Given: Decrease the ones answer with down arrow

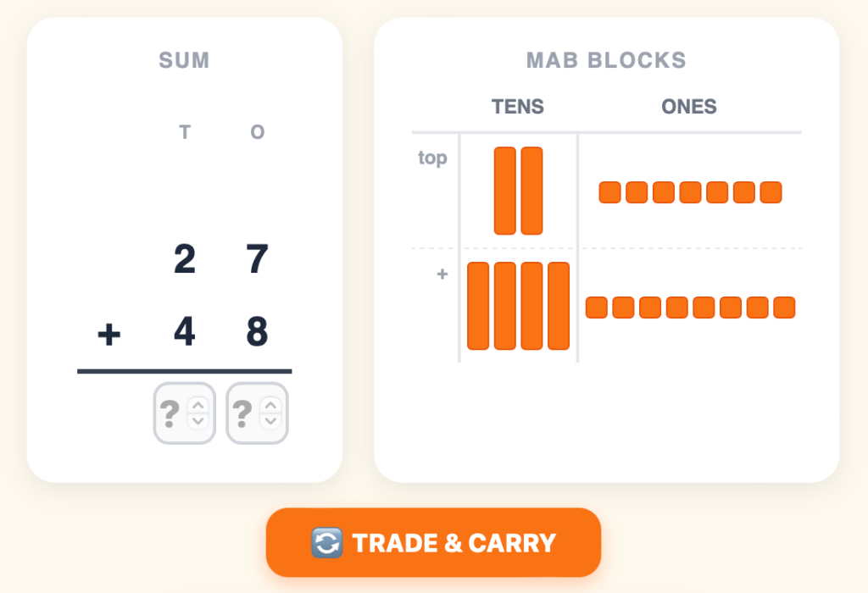Looking at the screenshot, I should [x=270, y=421].
